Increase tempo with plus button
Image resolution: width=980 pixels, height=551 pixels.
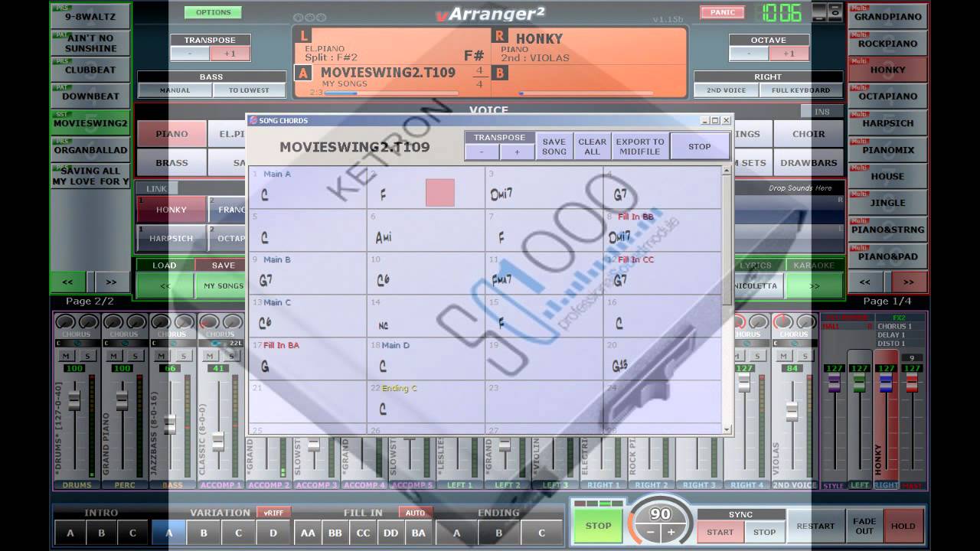(x=671, y=533)
